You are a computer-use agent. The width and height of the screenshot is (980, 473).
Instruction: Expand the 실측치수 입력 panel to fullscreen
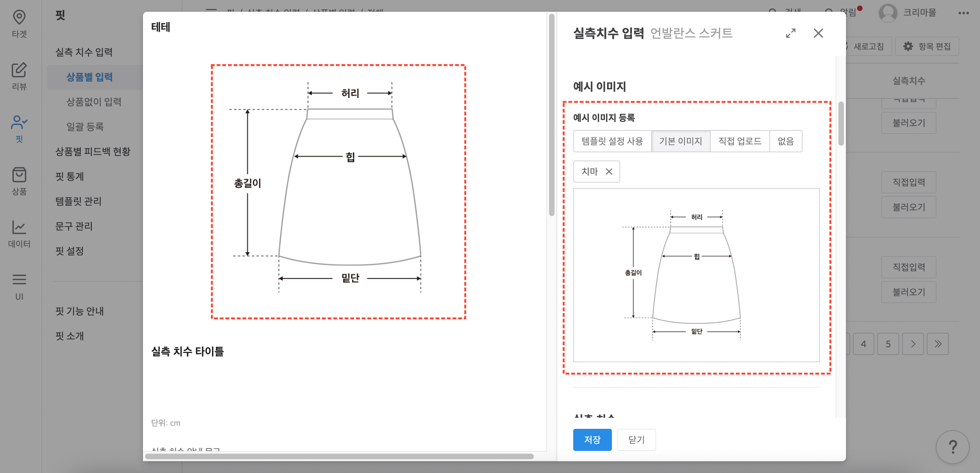click(790, 33)
